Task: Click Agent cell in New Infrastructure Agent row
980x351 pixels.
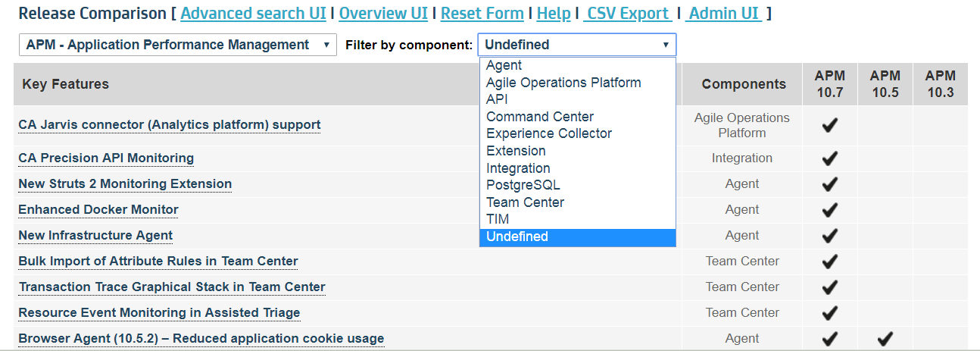Action: point(742,236)
